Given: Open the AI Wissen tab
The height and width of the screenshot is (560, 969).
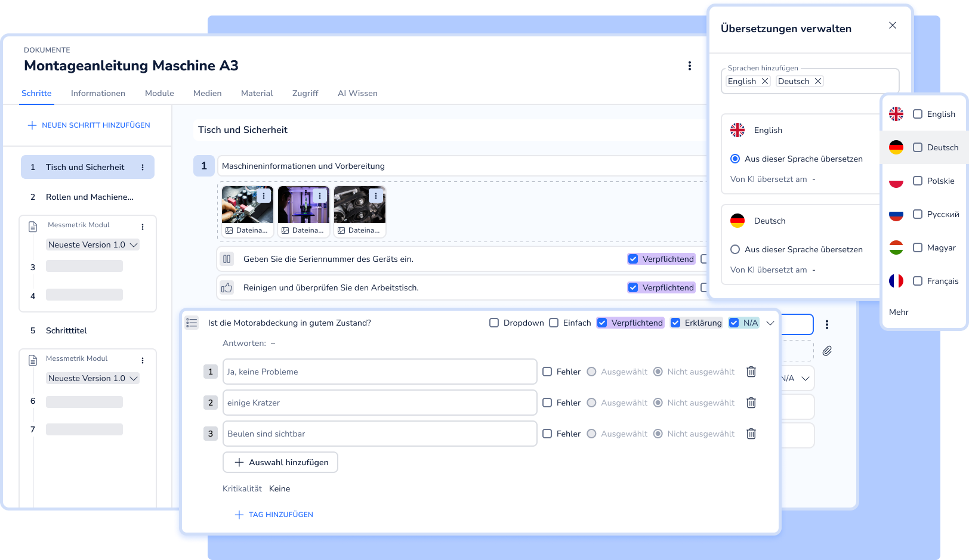Looking at the screenshot, I should (x=357, y=93).
